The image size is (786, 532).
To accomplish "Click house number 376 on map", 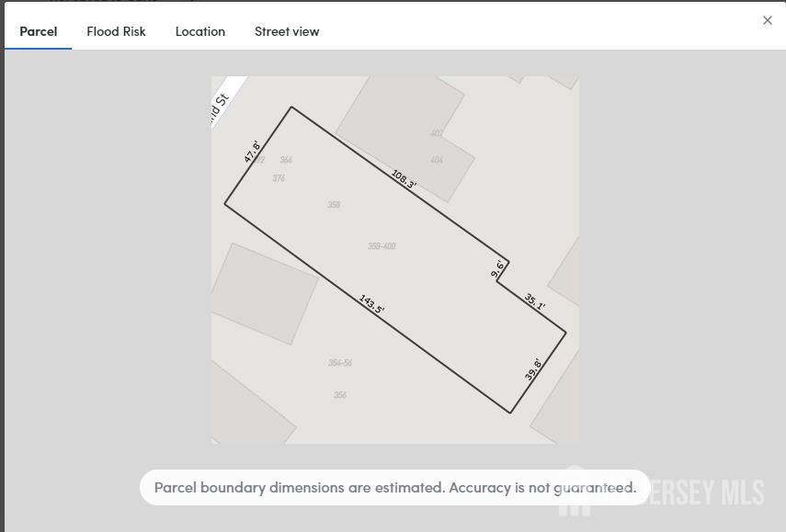I will (x=279, y=178).
